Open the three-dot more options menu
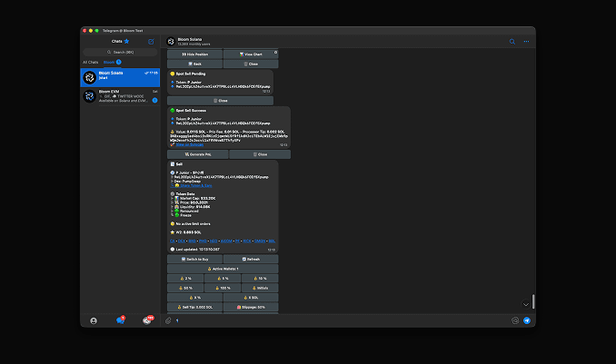This screenshot has width=616, height=364. click(526, 42)
